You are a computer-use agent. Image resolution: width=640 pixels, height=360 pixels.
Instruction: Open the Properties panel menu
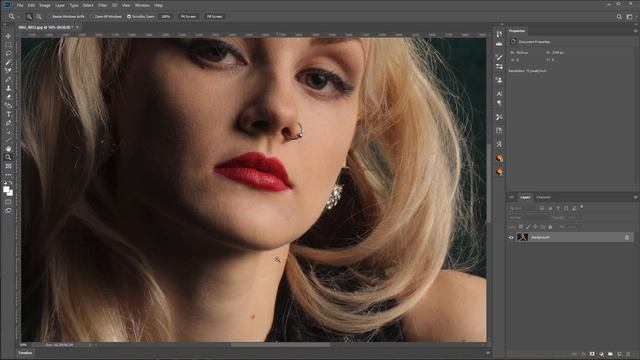pyautogui.click(x=635, y=31)
